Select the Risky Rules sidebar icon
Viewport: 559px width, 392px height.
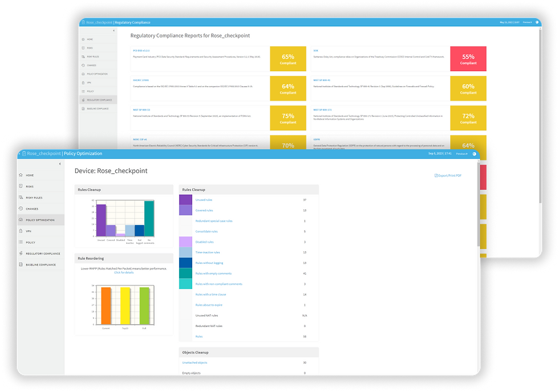(21, 197)
